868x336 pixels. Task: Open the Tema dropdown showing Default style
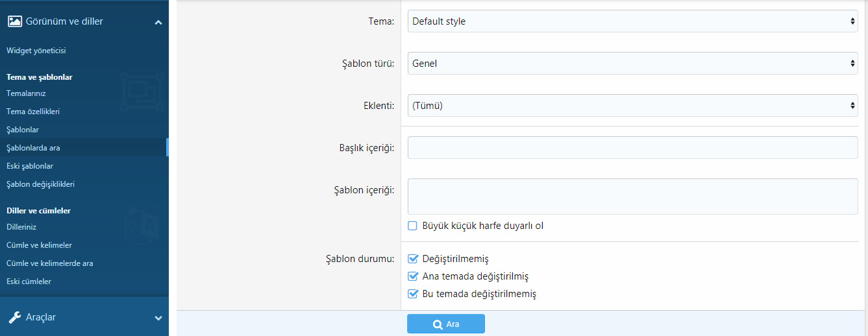click(633, 21)
